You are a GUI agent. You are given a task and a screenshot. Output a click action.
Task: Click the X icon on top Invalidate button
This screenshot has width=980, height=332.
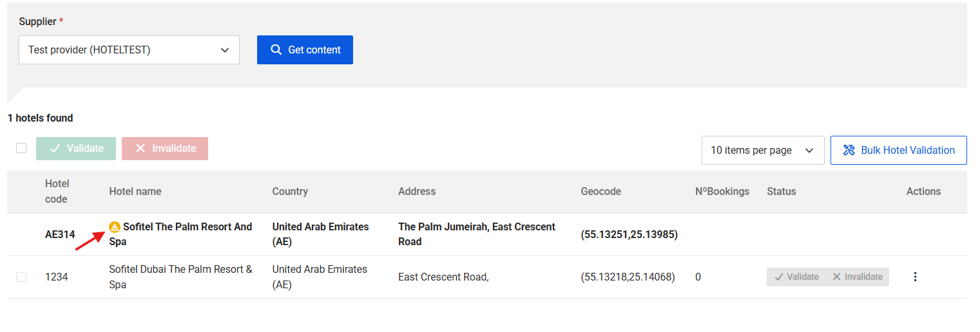click(140, 149)
